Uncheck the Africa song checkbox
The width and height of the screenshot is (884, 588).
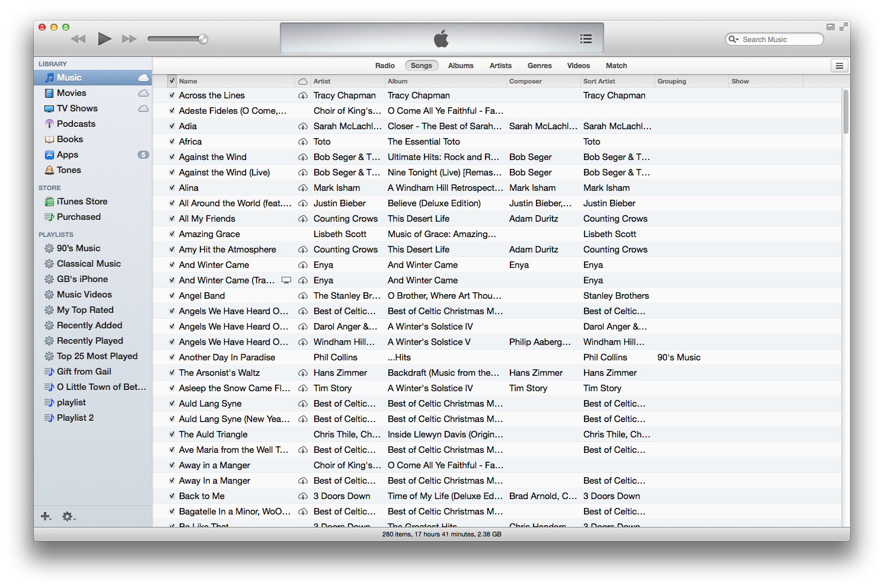tap(172, 142)
